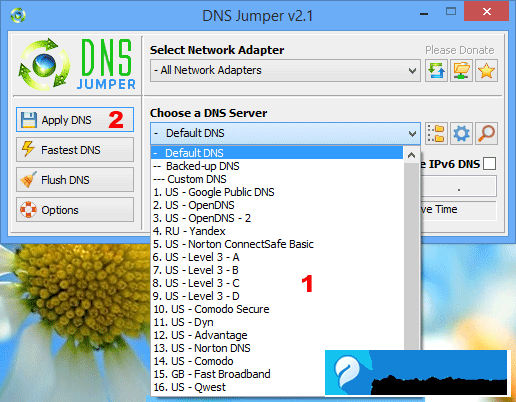Choose US - Comodo Secure server
The image size is (516, 402).
point(277,309)
